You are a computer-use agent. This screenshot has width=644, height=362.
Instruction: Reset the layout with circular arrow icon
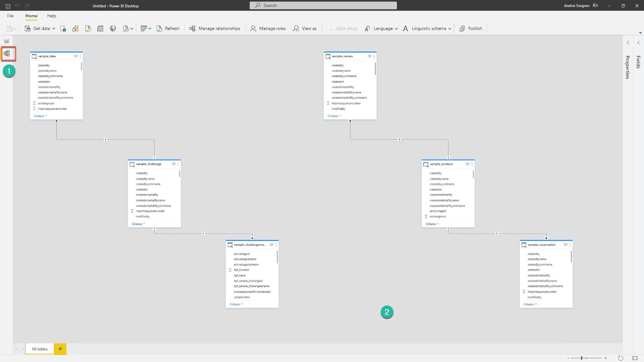coord(621,358)
